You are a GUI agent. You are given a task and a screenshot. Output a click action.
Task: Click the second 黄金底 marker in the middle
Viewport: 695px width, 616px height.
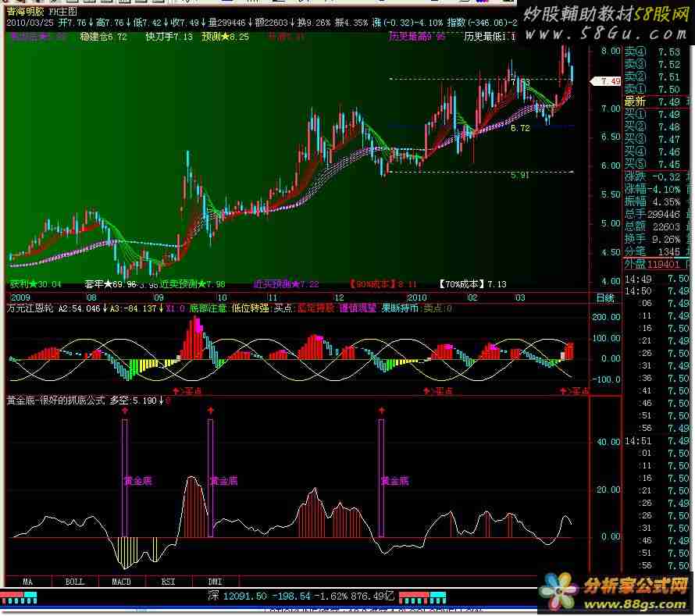223,481
